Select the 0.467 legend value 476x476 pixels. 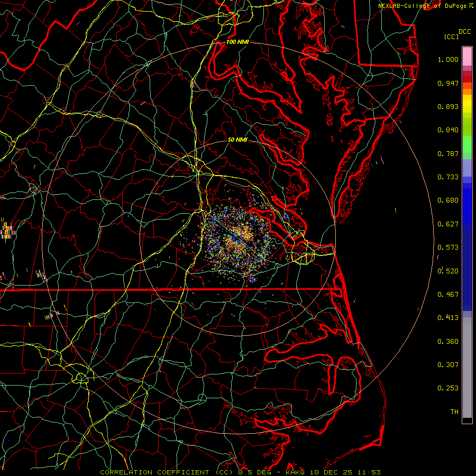coord(448,295)
